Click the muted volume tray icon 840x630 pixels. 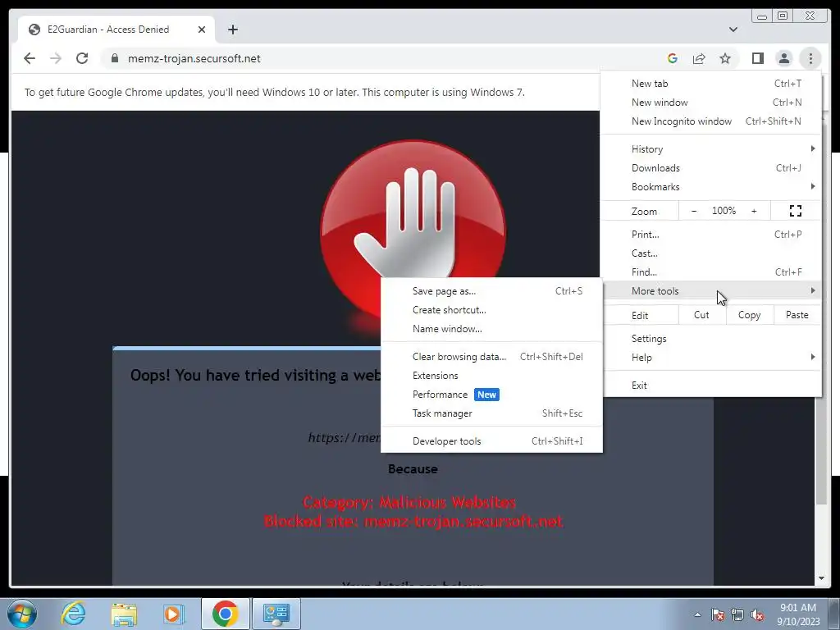pyautogui.click(x=757, y=614)
